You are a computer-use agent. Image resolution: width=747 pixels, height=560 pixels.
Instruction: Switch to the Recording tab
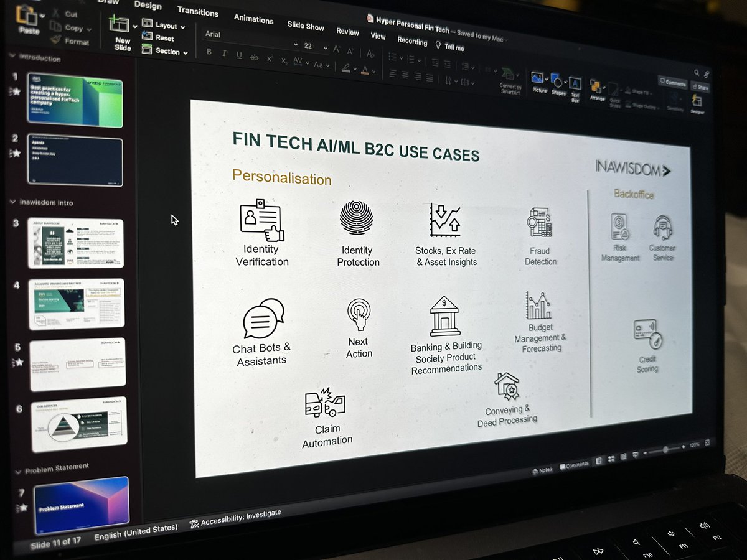tap(412, 41)
